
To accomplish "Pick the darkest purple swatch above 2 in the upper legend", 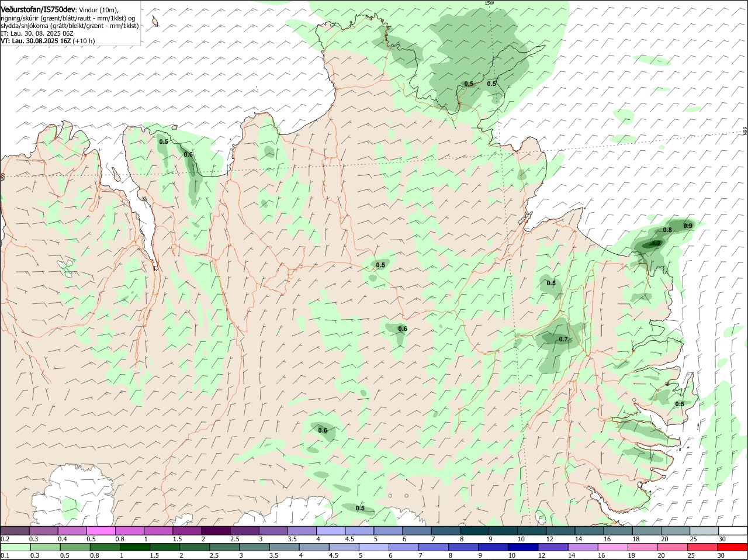I will click(x=216, y=530).
